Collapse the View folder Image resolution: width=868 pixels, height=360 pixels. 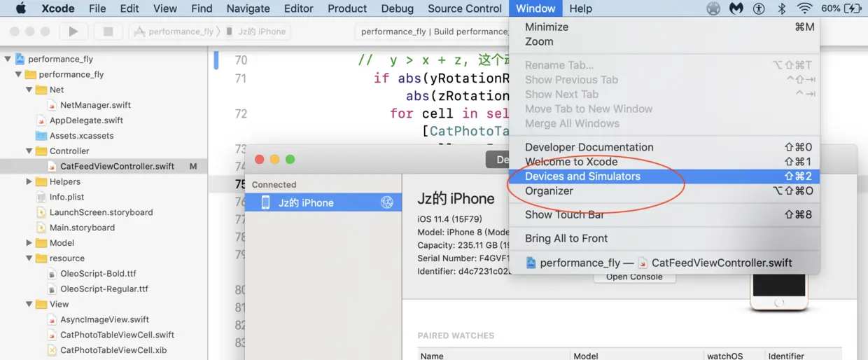[x=29, y=304]
